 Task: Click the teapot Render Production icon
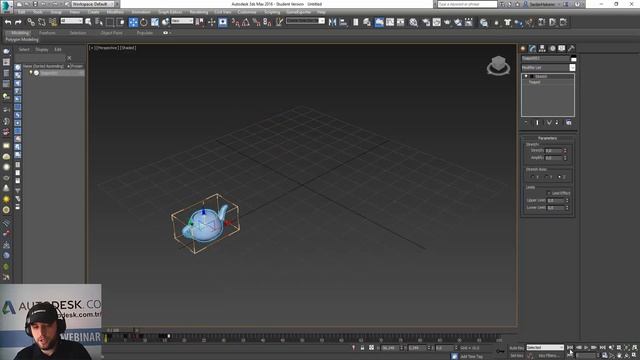point(447,22)
